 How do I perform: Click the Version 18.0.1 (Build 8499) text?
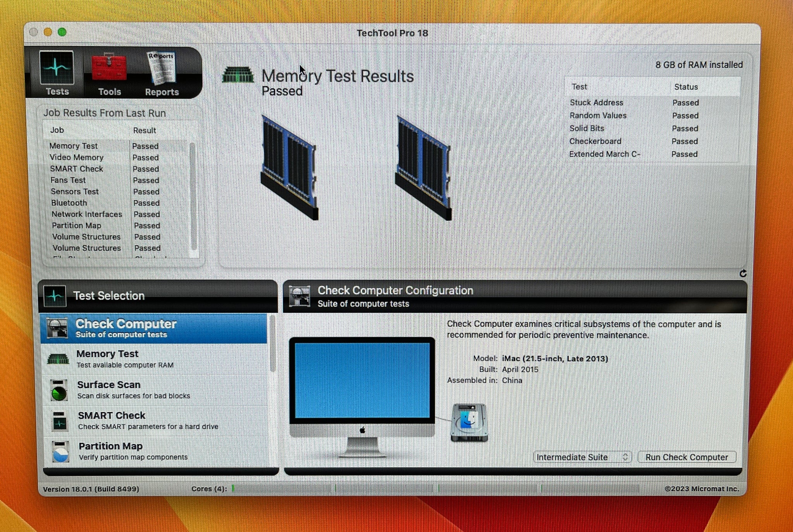point(91,489)
